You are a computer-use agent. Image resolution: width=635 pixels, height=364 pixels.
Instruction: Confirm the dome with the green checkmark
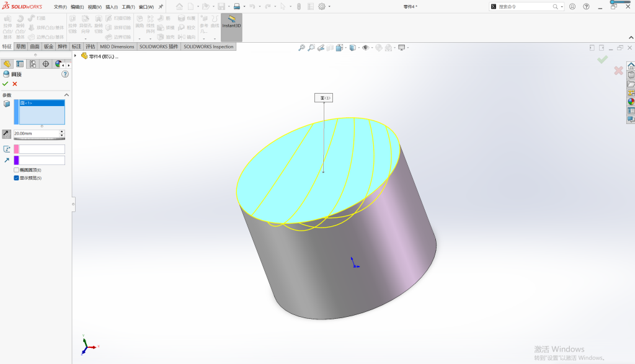point(5,84)
